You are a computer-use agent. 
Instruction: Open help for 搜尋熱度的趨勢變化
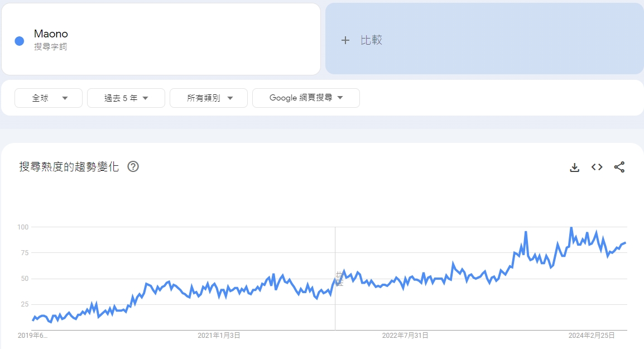pos(133,166)
